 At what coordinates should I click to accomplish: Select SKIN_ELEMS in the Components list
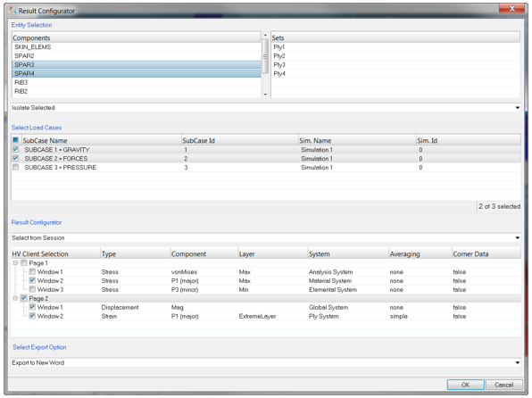(x=137, y=46)
